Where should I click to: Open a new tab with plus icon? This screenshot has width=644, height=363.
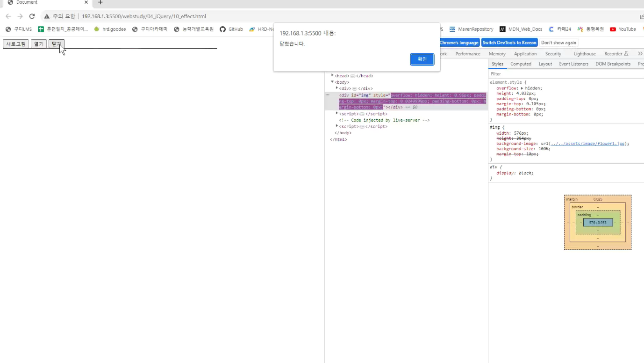pyautogui.click(x=100, y=2)
